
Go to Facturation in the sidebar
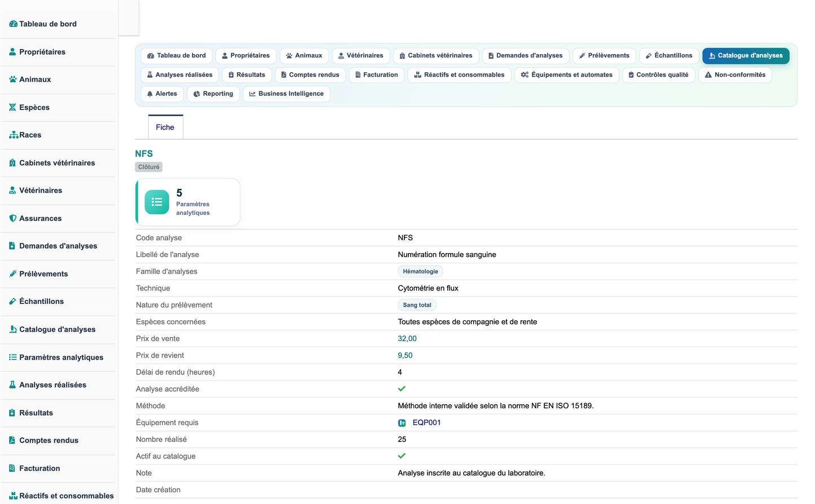point(34,468)
